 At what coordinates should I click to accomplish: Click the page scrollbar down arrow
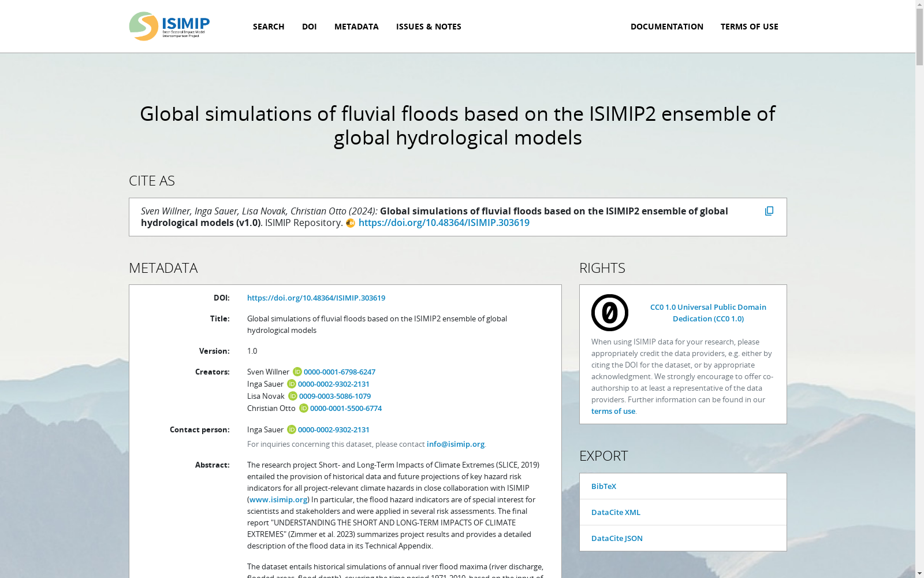(x=919, y=573)
